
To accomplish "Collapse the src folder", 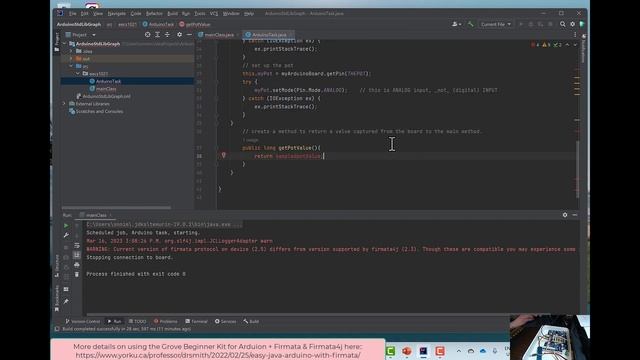I will coord(71,66).
